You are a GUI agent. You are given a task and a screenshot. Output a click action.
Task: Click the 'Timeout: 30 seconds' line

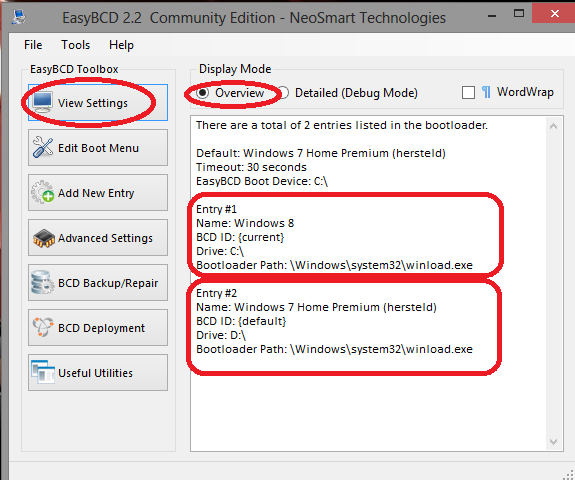coord(251,167)
